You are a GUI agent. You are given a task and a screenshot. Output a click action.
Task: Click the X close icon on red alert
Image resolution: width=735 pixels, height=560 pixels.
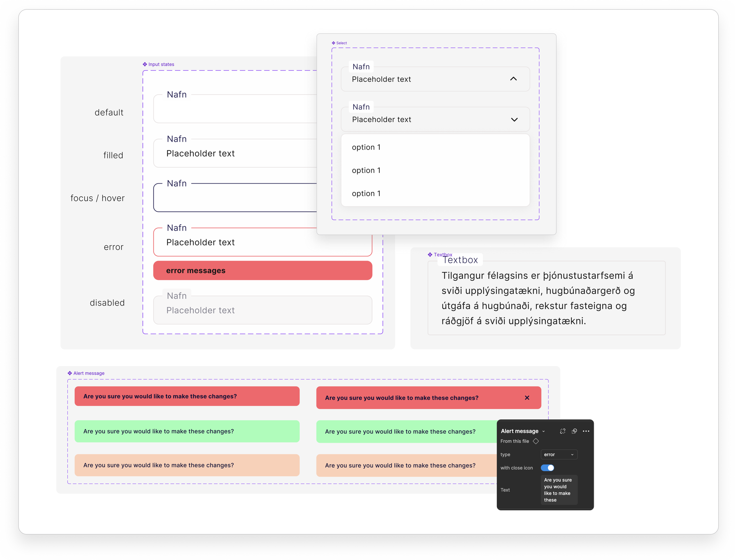527,398
